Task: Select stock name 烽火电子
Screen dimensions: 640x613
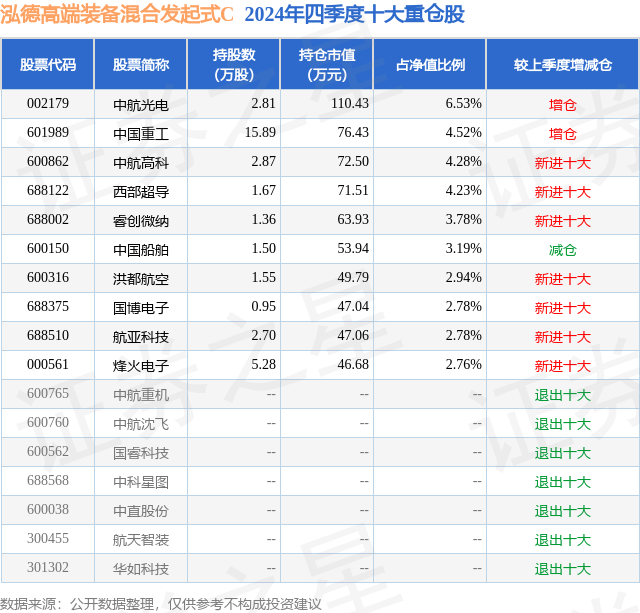Action: coord(141,366)
